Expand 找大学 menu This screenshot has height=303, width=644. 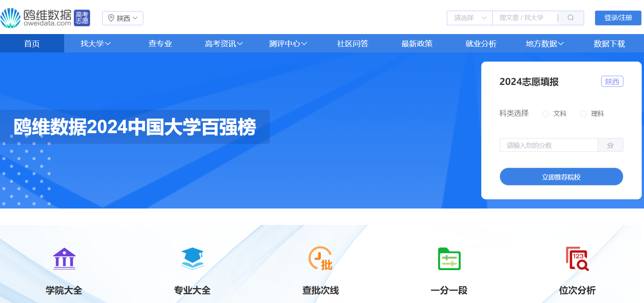point(95,44)
